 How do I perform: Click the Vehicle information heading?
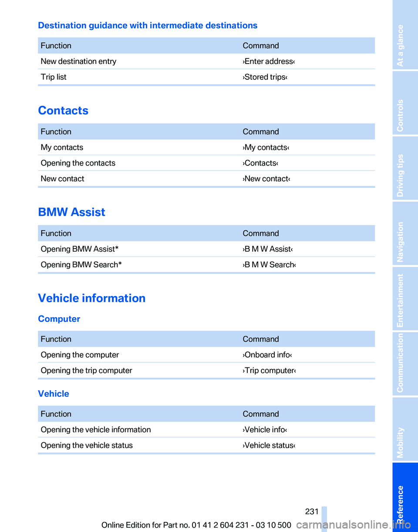(92, 298)
